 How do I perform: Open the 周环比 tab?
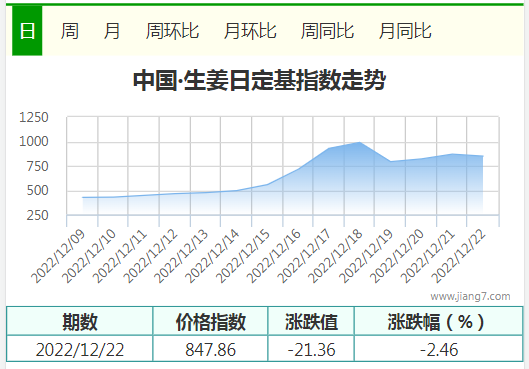(x=172, y=31)
